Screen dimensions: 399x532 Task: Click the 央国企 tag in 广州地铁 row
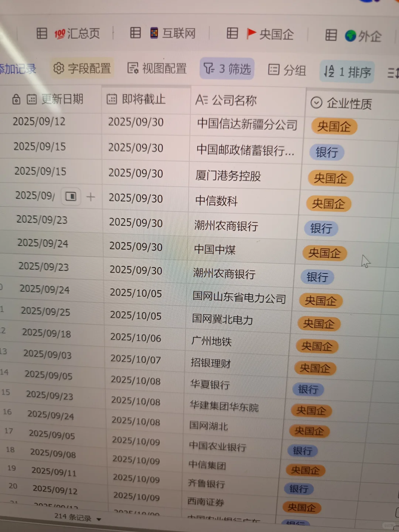pyautogui.click(x=317, y=346)
